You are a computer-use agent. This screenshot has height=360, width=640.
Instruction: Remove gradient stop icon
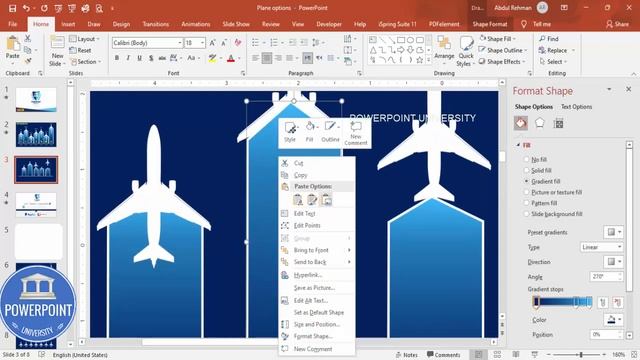618,302
